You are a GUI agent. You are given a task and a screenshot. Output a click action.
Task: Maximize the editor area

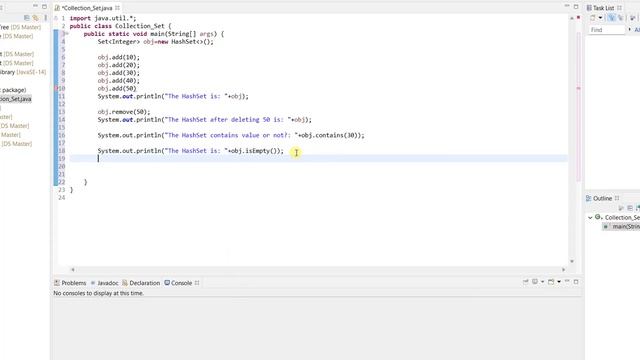(x=576, y=7)
